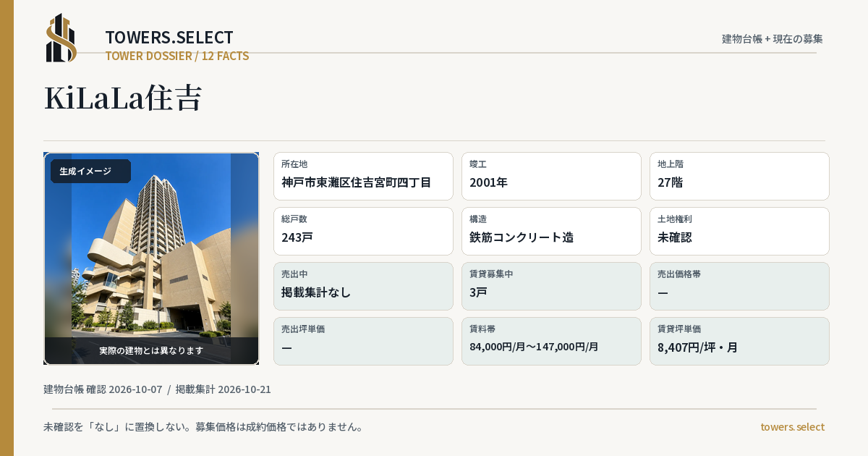The width and height of the screenshot is (868, 456).
Task: Click the 総戸数 card showing 243戸
Action: (363, 231)
